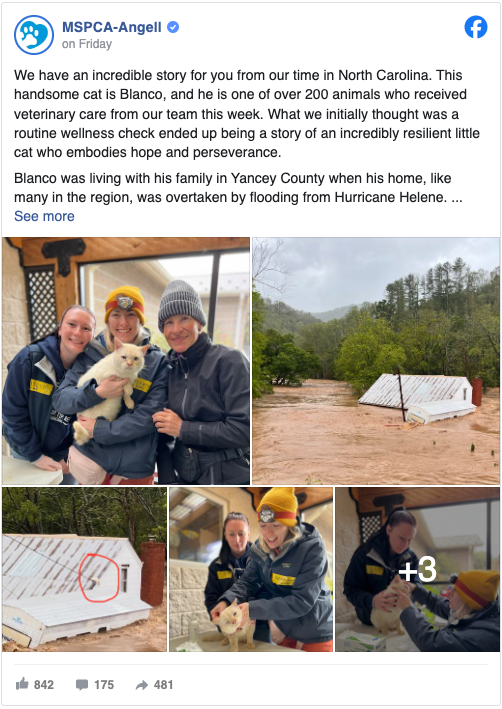Click the thumbs-up like icon
The width and height of the screenshot is (502, 709).
click(x=22, y=684)
